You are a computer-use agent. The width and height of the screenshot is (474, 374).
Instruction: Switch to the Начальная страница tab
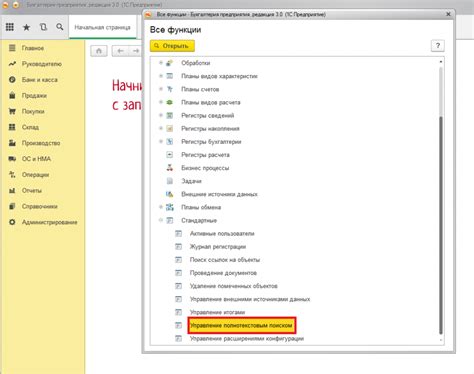[102, 27]
